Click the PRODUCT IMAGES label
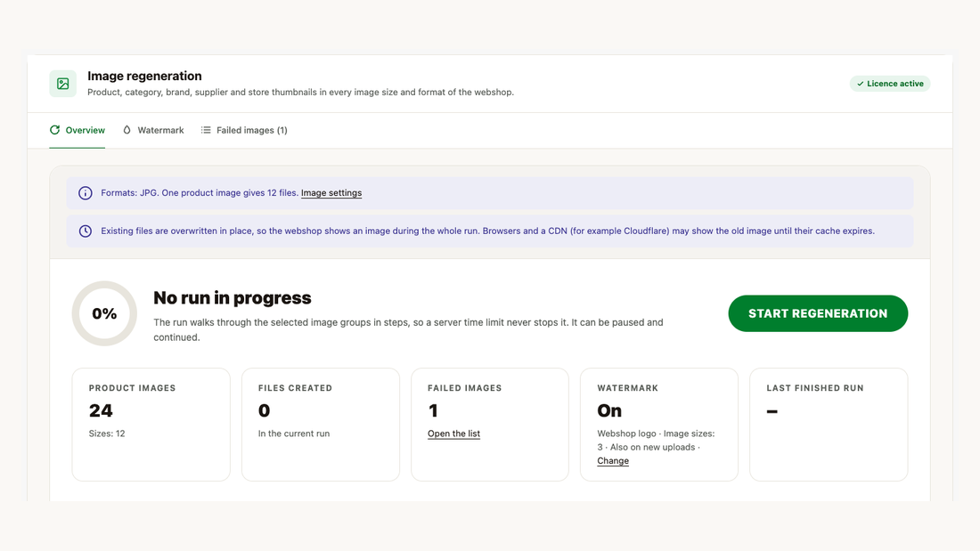The image size is (980, 551). [132, 388]
